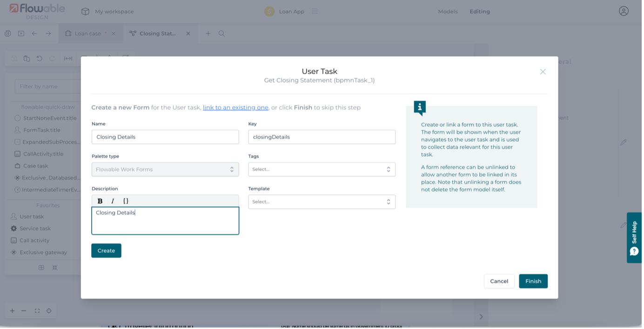Click the Case task palette item
The height and width of the screenshot is (329, 644).
coord(33,165)
